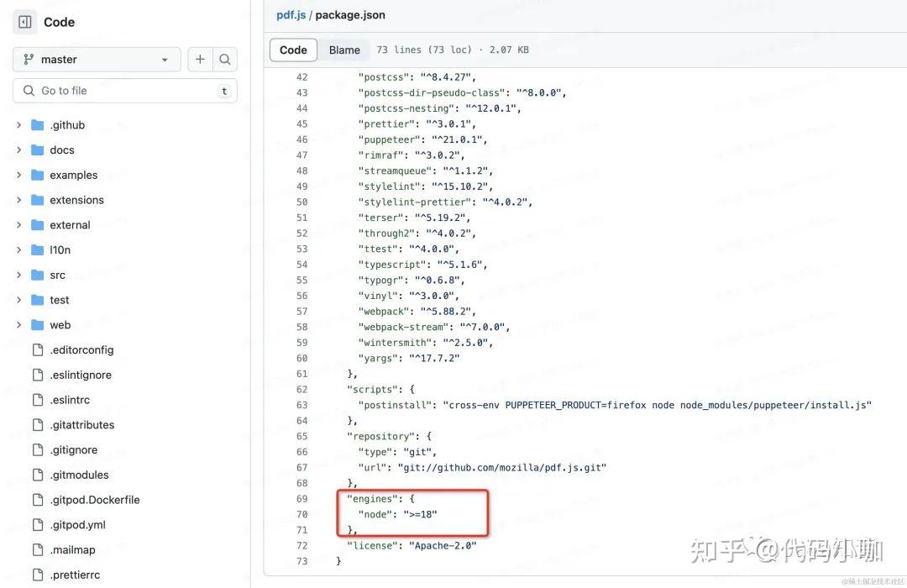Viewport: 907px width, 588px height.
Task: Open the master branch dropdown
Action: (x=96, y=59)
